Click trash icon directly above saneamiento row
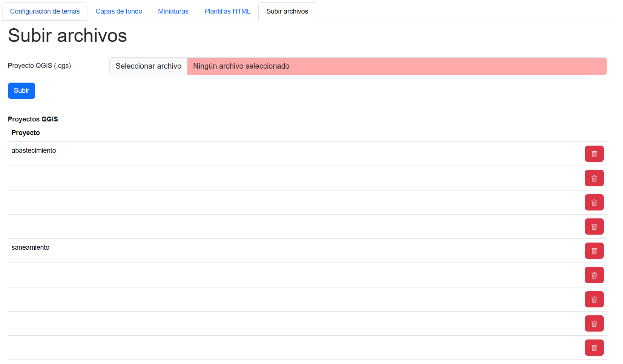The height and width of the screenshot is (364, 623). [594, 227]
